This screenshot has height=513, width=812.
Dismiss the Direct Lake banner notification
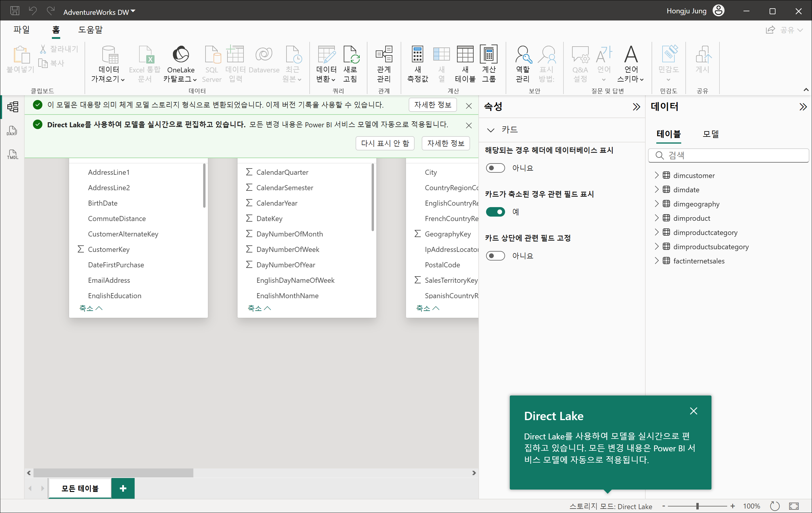(469, 126)
